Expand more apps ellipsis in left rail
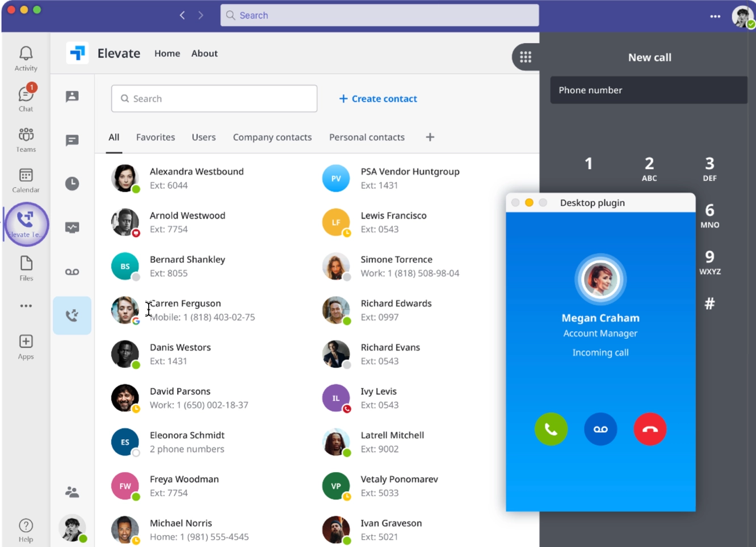 (26, 306)
